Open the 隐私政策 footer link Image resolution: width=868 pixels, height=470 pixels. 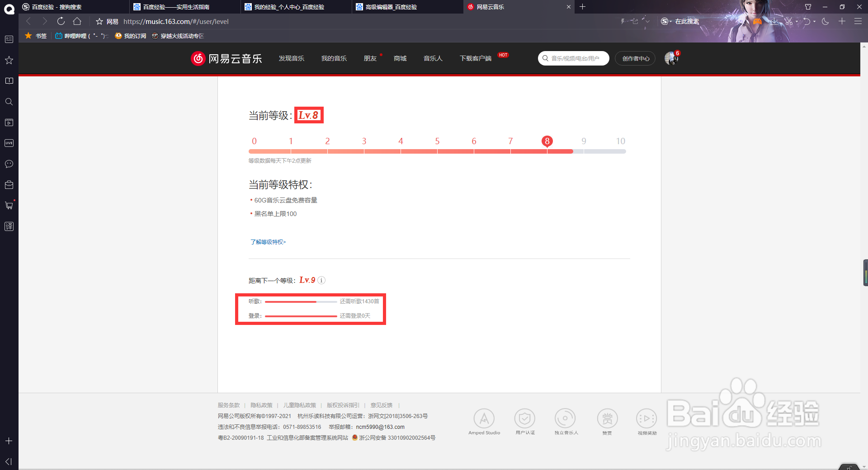click(262, 405)
